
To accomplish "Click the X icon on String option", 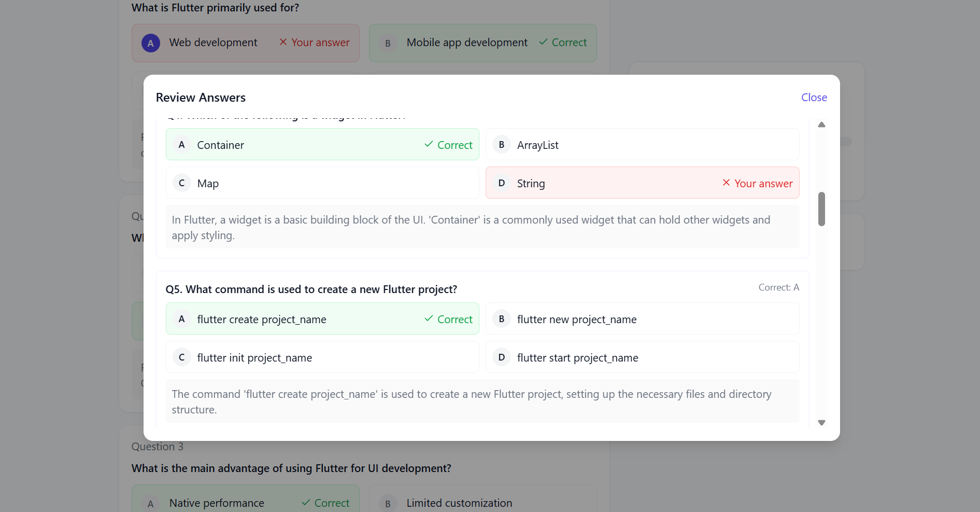I will click(x=726, y=183).
